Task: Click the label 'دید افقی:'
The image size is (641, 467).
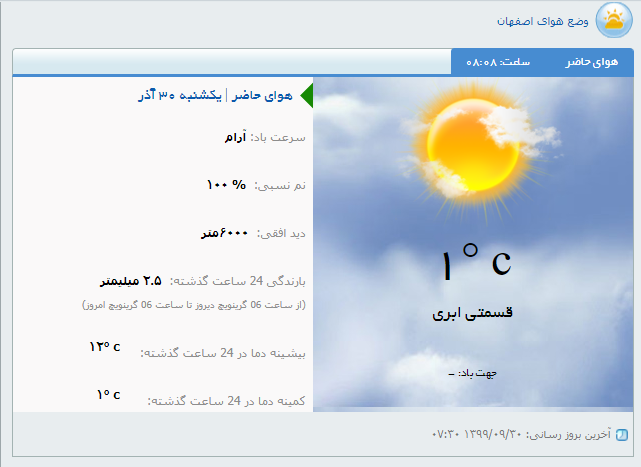Action: tap(281, 233)
